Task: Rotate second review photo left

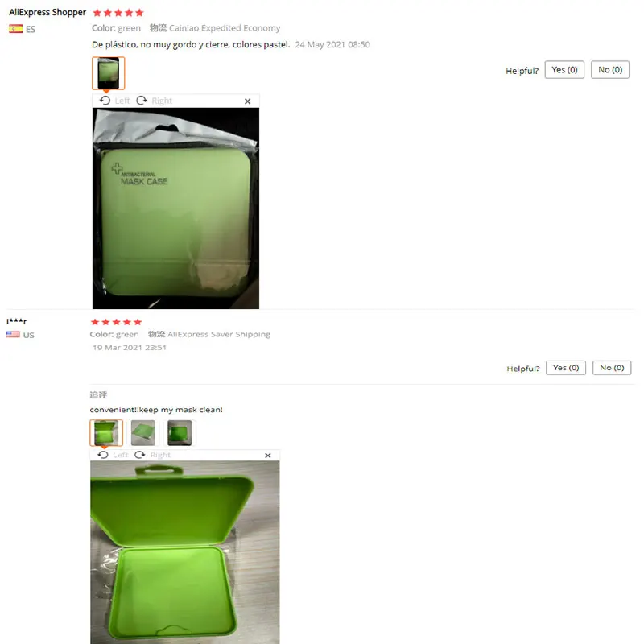Action: pyautogui.click(x=113, y=455)
